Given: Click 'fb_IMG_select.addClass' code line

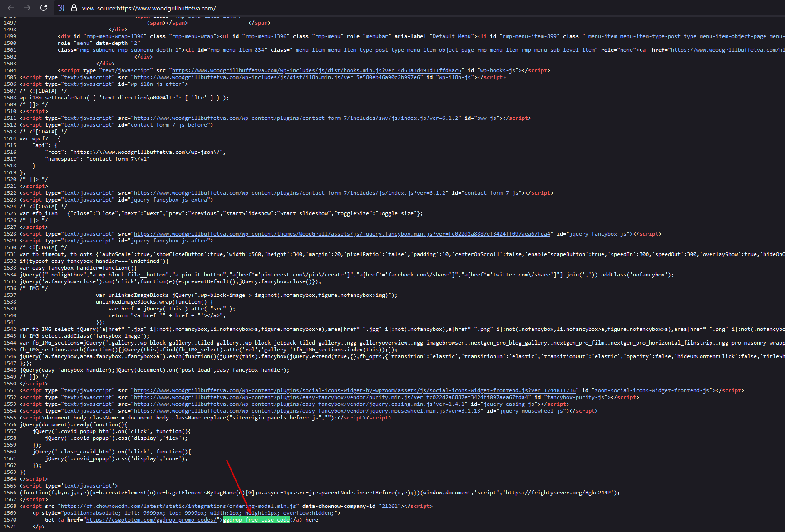Looking at the screenshot, I should (84, 336).
